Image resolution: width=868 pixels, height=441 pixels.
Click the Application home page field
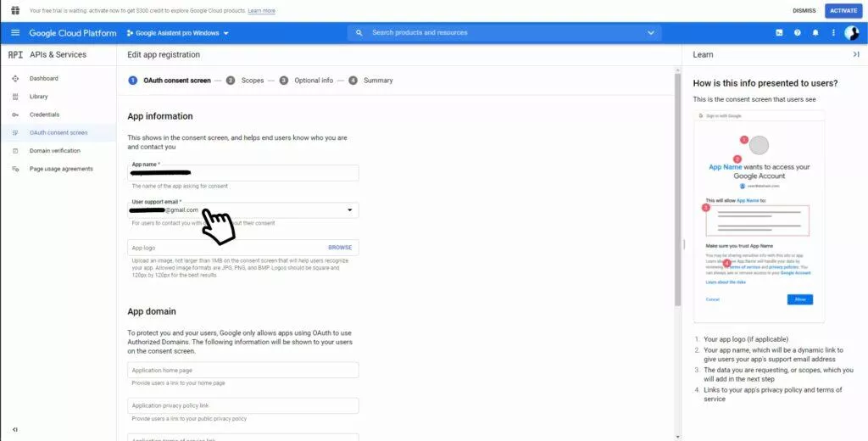[243, 370]
